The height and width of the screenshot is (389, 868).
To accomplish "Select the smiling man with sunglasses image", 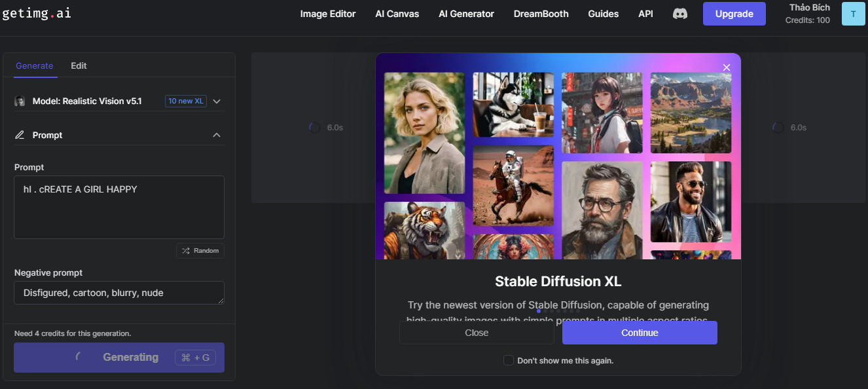I will pos(691,202).
